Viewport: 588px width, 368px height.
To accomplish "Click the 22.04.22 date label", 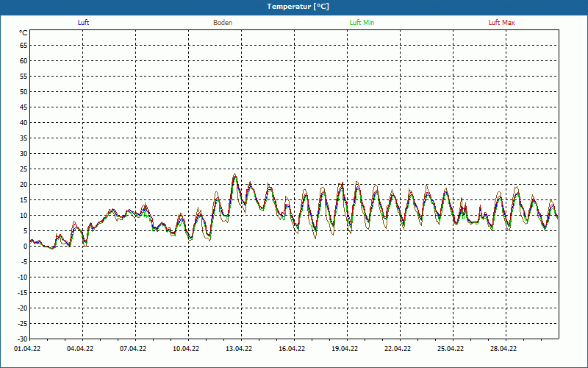I will click(398, 349).
